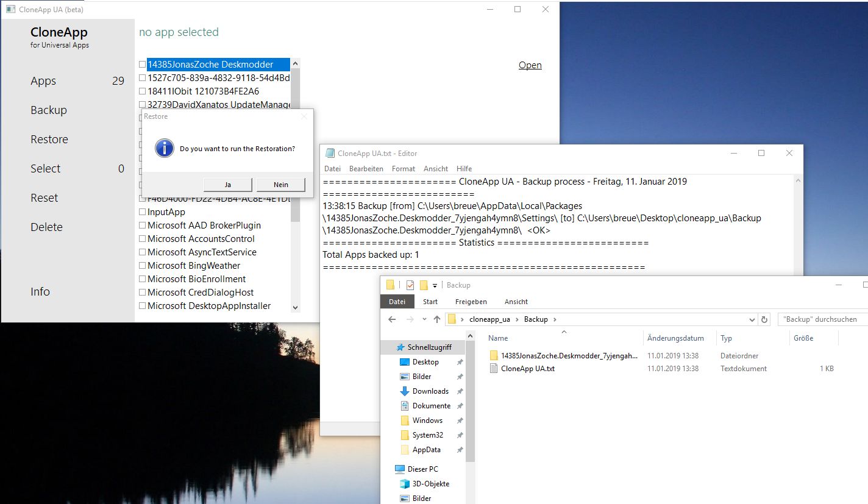The height and width of the screenshot is (504, 868).
Task: Open the System32 folder in quick access
Action: pyautogui.click(x=428, y=435)
